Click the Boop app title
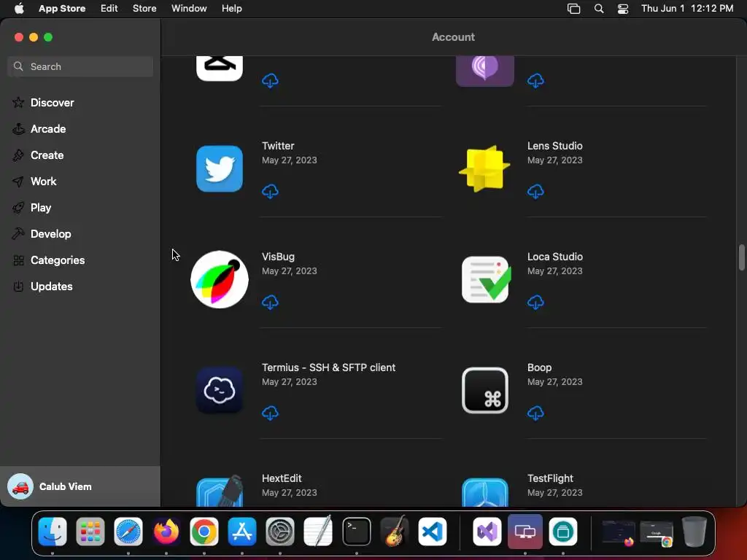This screenshot has height=560, width=747. [x=539, y=367]
